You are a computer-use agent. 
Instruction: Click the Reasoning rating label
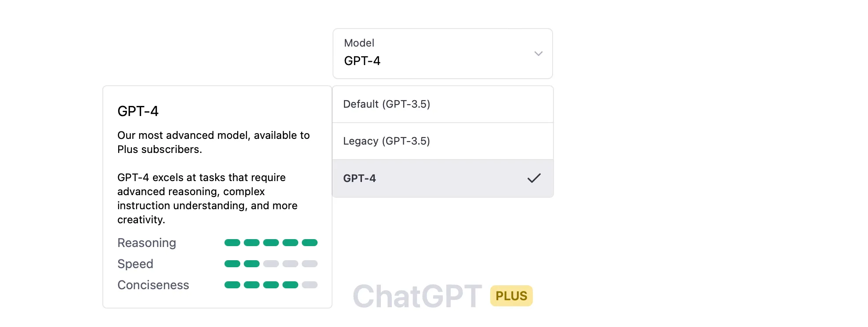[147, 243]
